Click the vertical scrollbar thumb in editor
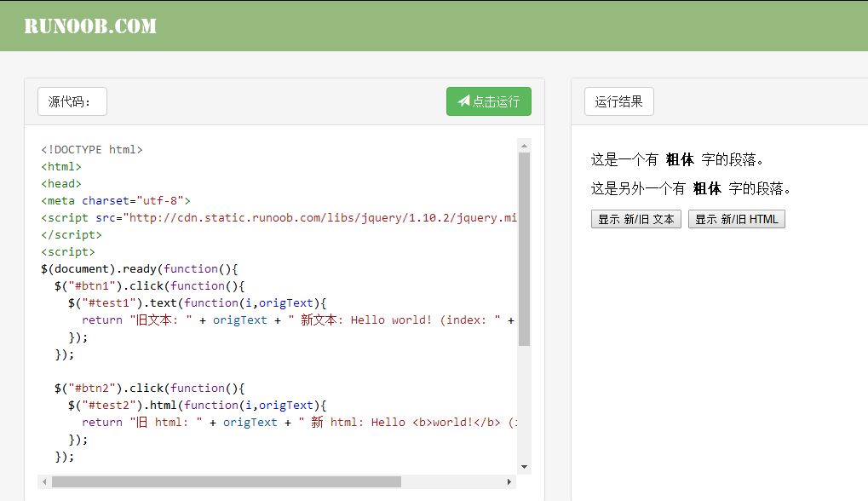 [x=524, y=249]
